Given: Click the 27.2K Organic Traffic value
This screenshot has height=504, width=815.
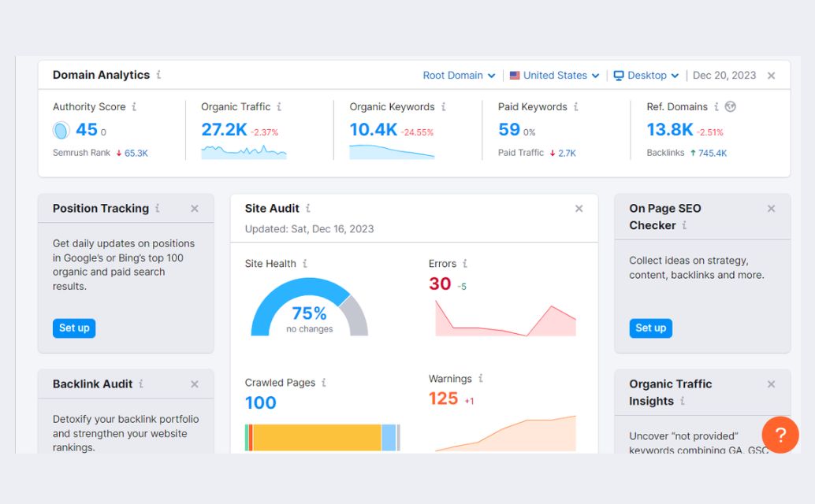Looking at the screenshot, I should coord(224,130).
